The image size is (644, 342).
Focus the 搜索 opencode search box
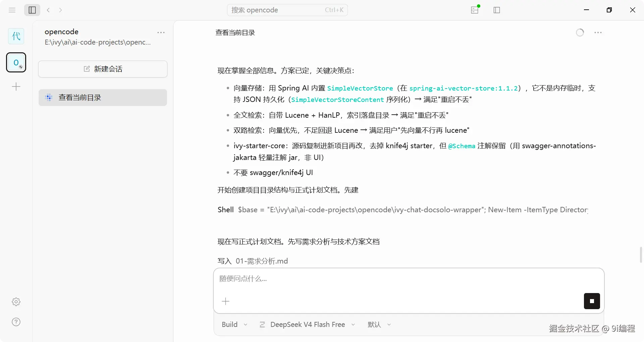click(287, 10)
